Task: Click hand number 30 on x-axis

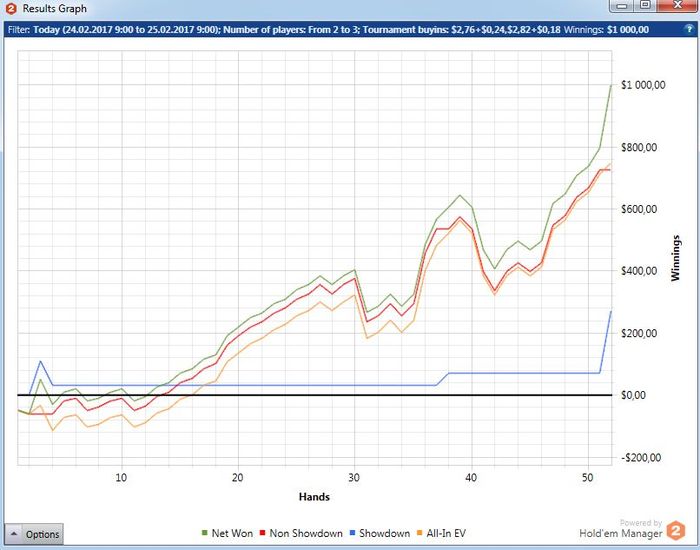Action: tap(354, 478)
